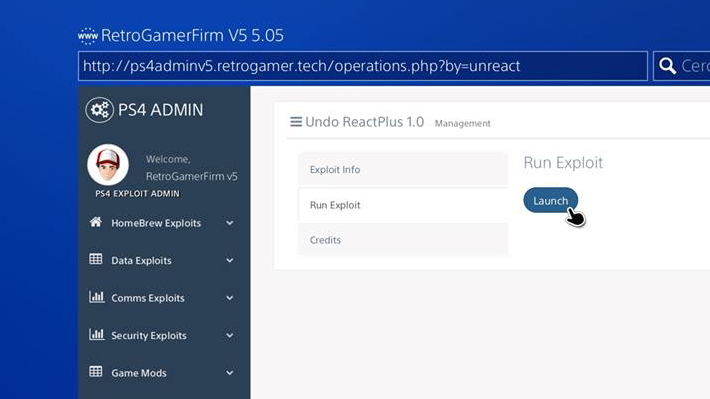710x399 pixels.
Task: Click the Comms Exploits bar chart icon
Action: click(x=96, y=297)
